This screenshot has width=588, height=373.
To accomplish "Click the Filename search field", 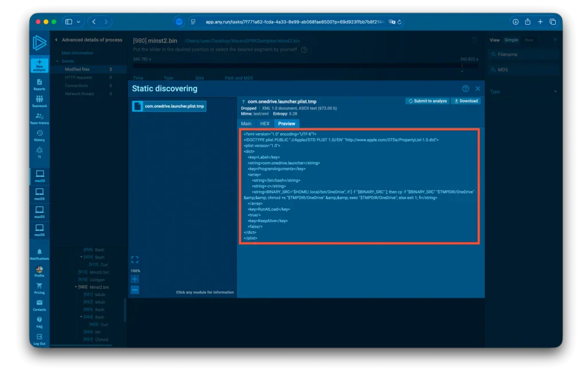I will tap(520, 55).
